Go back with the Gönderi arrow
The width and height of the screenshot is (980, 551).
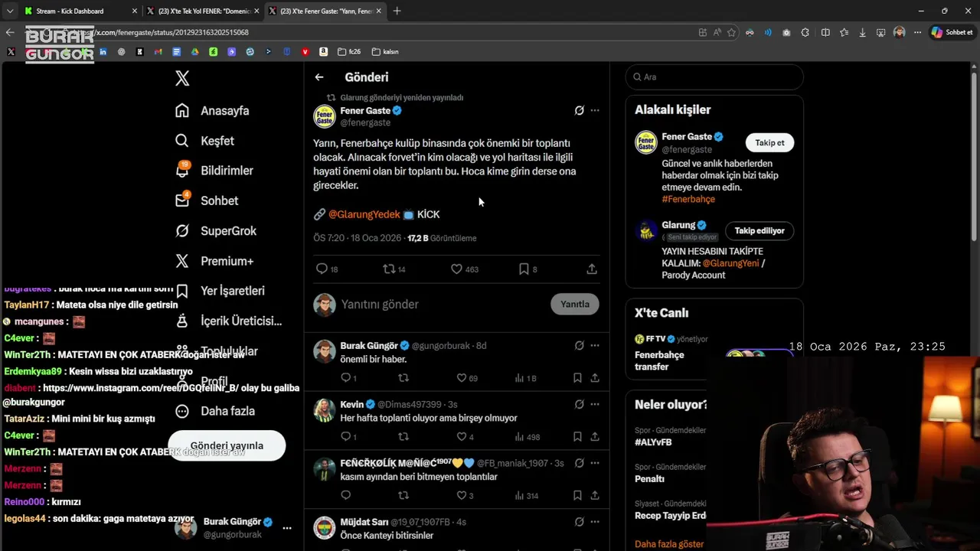[319, 77]
